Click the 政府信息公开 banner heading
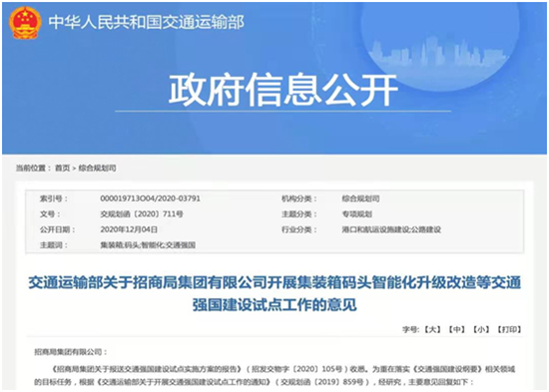The width and height of the screenshot is (549, 392). 282,90
